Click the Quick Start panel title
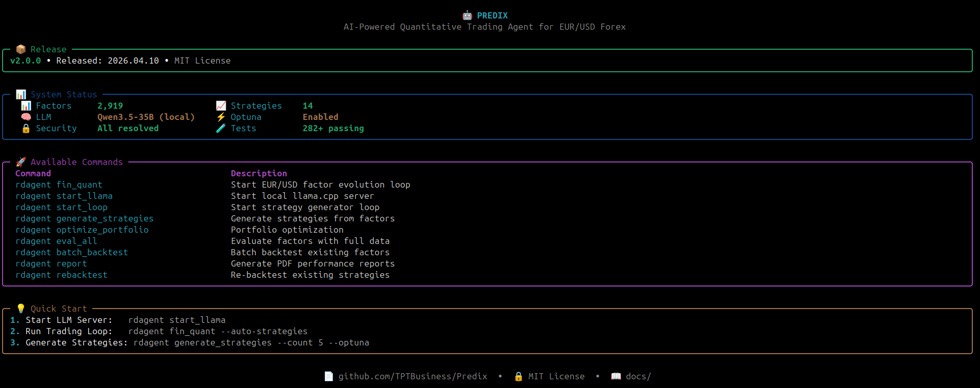Viewport: 980px width, 388px height. 59,309
